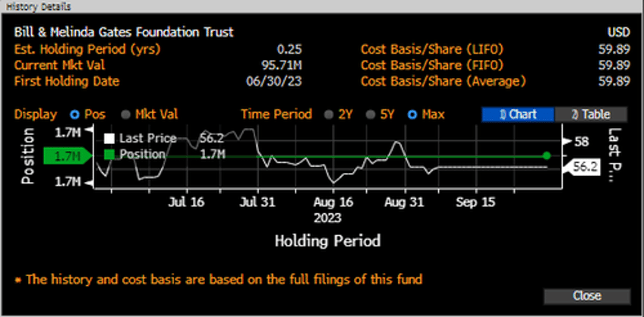Click the Cost Basis/Share (LIFO) label
Screen dimensions: 644x317
tap(432, 49)
